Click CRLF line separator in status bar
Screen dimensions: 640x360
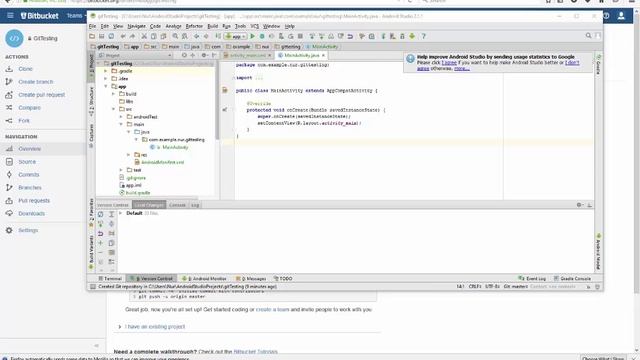(x=475, y=287)
